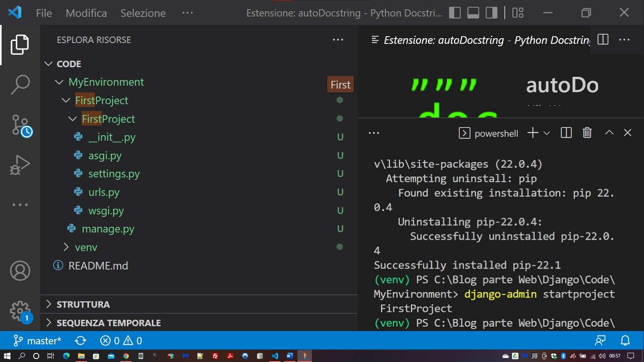This screenshot has width=644, height=362.
Task: Toggle the primary side bar layout
Action: [x=455, y=13]
